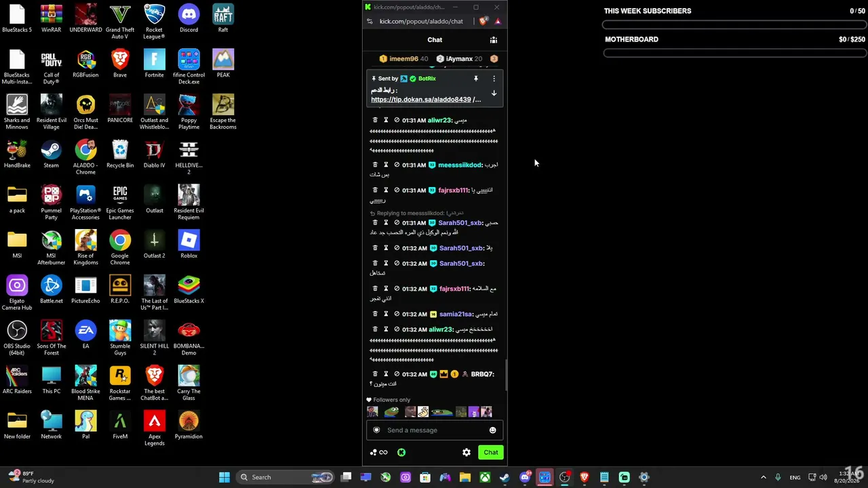
Task: Click the taskbar Search box
Action: (x=285, y=477)
